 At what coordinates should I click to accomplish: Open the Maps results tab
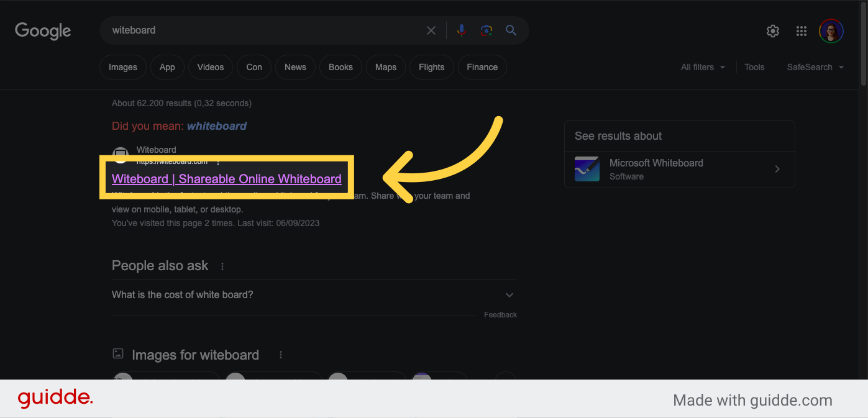[x=385, y=67]
